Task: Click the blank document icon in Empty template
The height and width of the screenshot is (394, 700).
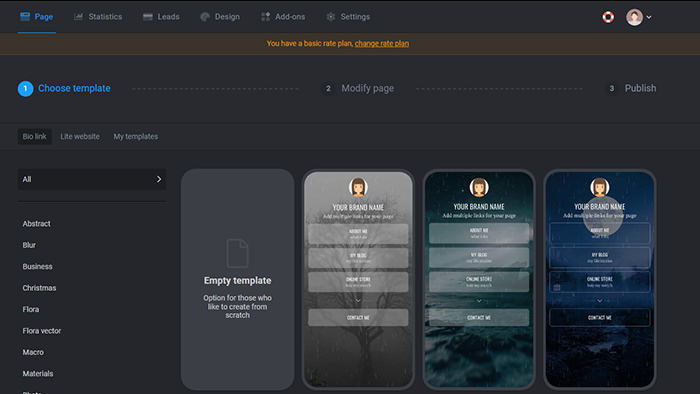Action: pos(238,253)
